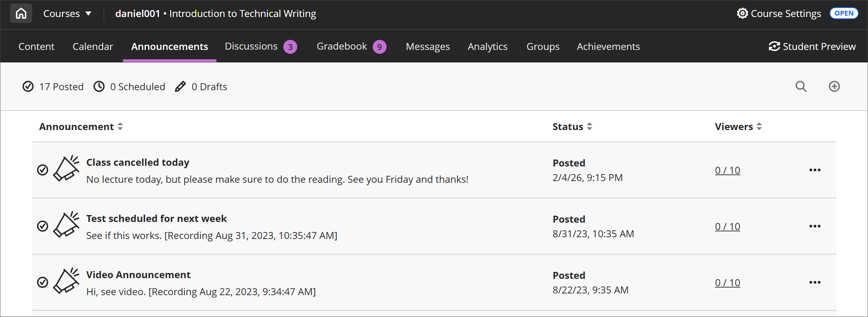The height and width of the screenshot is (317, 868).
Task: Click the checkmark icon next to 17 Posted
Action: [28, 86]
